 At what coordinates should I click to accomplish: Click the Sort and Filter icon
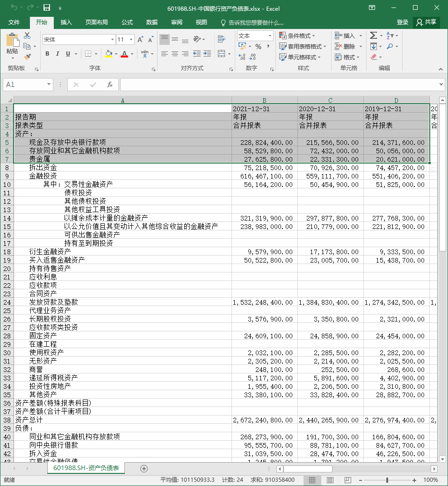click(x=390, y=36)
